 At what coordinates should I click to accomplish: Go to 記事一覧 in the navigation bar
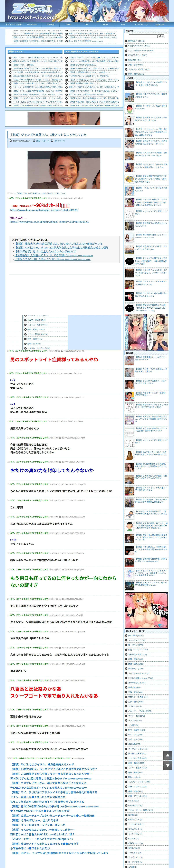50,25
